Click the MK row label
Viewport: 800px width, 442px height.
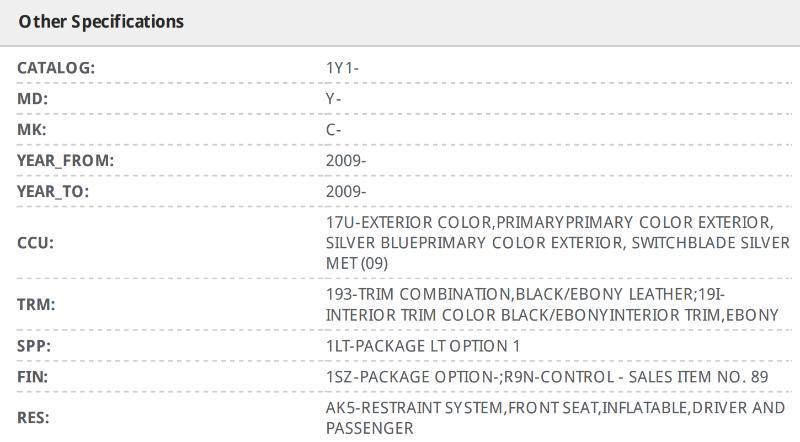point(32,130)
